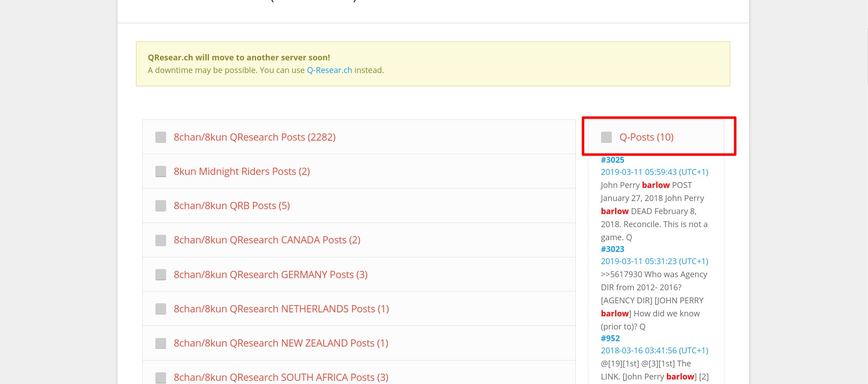This screenshot has width=868, height=384.
Task: Open timestamp 2019-03-11 05:31:23 link
Action: (655, 261)
